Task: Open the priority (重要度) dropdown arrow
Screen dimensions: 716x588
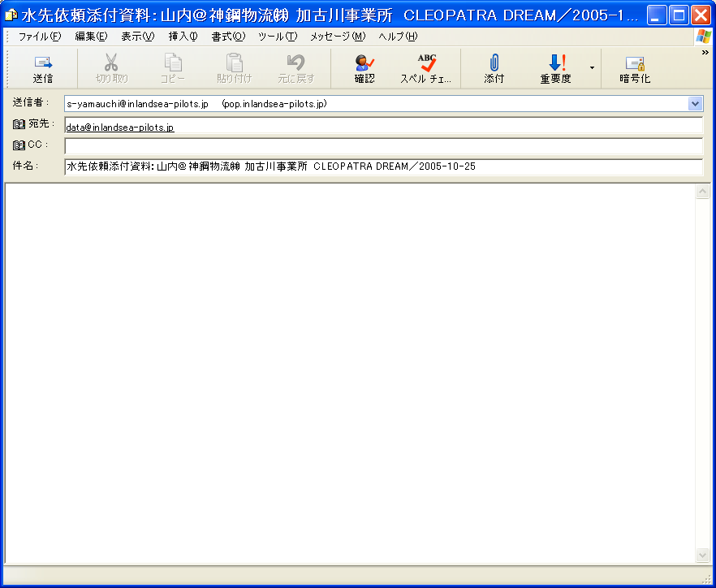Action: [592, 68]
